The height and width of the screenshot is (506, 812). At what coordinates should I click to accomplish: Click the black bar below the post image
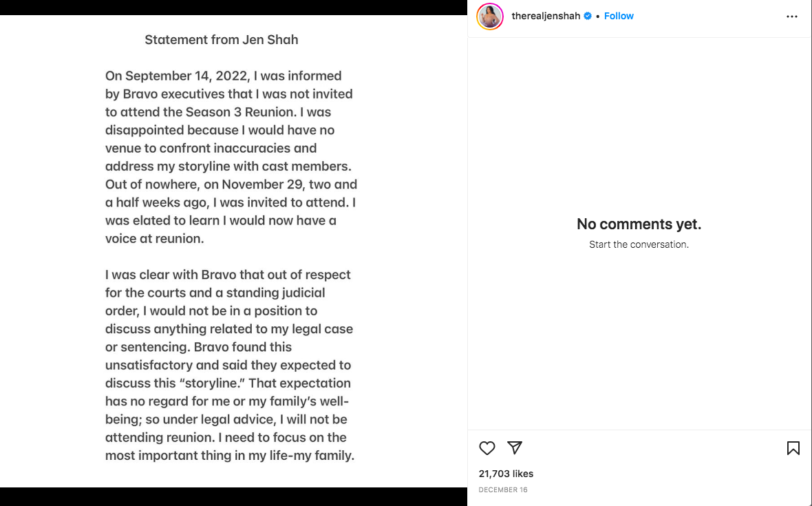tap(233, 496)
